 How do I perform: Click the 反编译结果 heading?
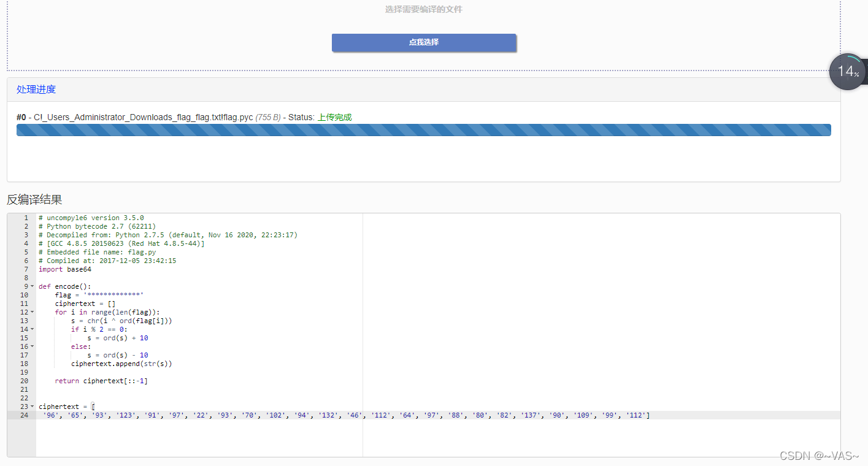click(x=34, y=200)
